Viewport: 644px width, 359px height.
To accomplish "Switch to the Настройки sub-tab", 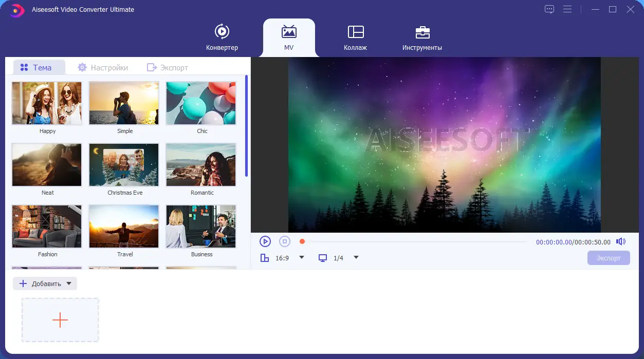I will point(102,67).
